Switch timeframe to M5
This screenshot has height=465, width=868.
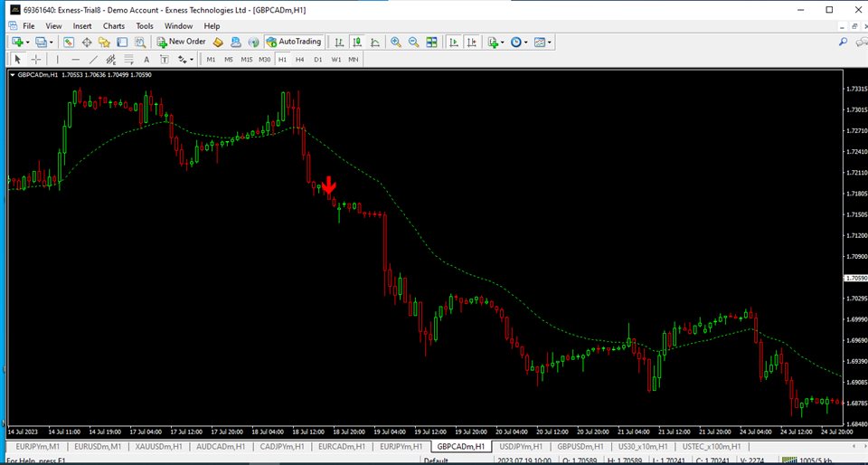pyautogui.click(x=229, y=59)
